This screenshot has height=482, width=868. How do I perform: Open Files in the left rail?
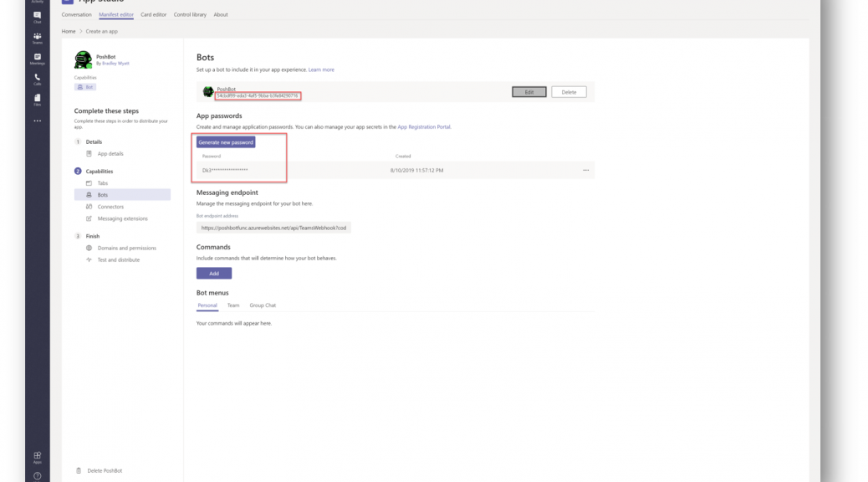click(x=37, y=100)
